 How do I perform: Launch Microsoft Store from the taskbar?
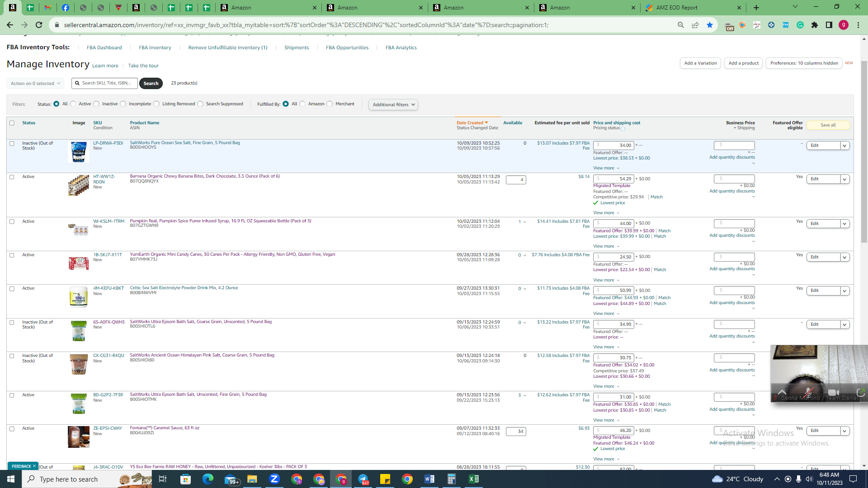[x=185, y=479]
